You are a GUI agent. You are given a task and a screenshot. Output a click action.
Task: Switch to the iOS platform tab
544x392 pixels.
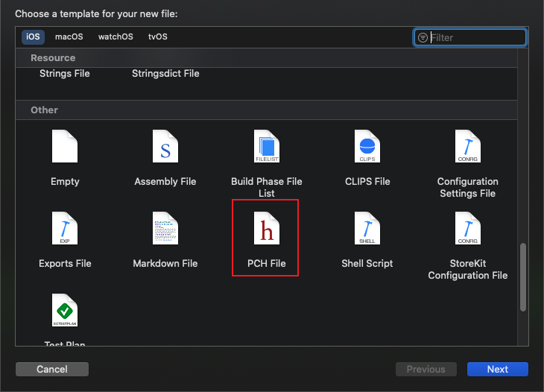(x=33, y=37)
